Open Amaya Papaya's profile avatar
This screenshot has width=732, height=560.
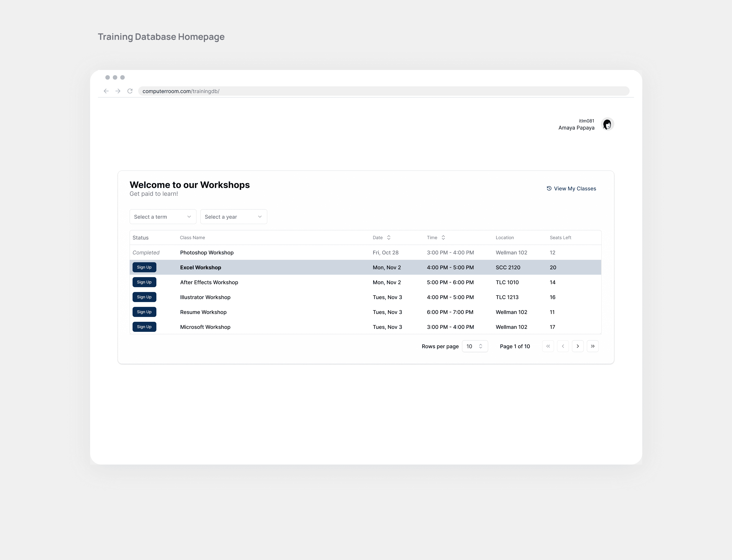(607, 124)
